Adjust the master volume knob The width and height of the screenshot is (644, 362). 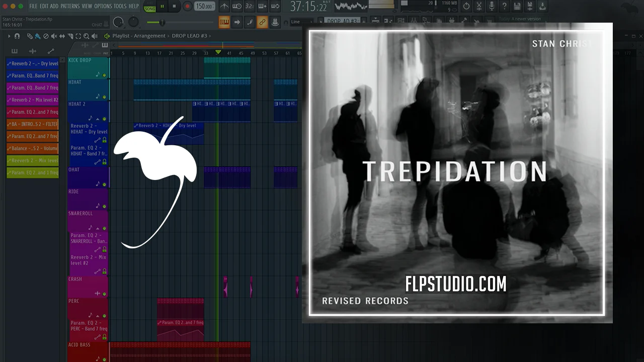[x=118, y=22]
